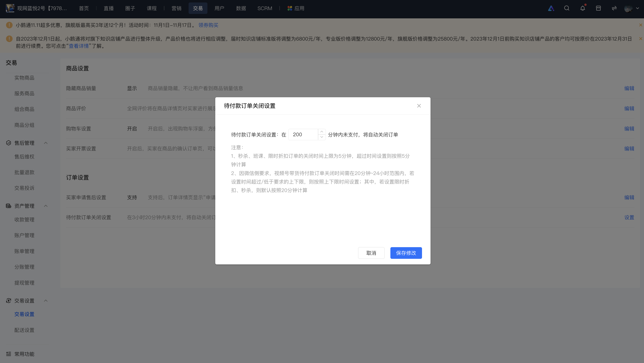Click the switch-account arrows icon
The width and height of the screenshot is (644, 363).
(614, 8)
